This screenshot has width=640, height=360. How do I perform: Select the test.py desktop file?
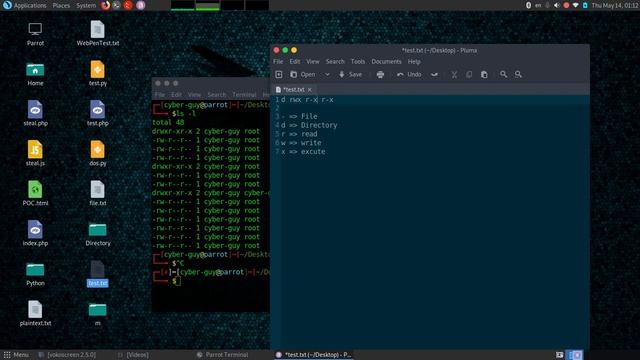pyautogui.click(x=98, y=73)
